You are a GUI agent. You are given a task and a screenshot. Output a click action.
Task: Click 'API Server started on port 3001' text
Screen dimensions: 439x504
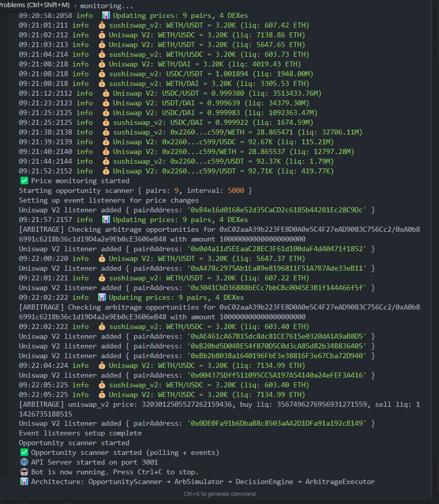pyautogui.click(x=95, y=462)
